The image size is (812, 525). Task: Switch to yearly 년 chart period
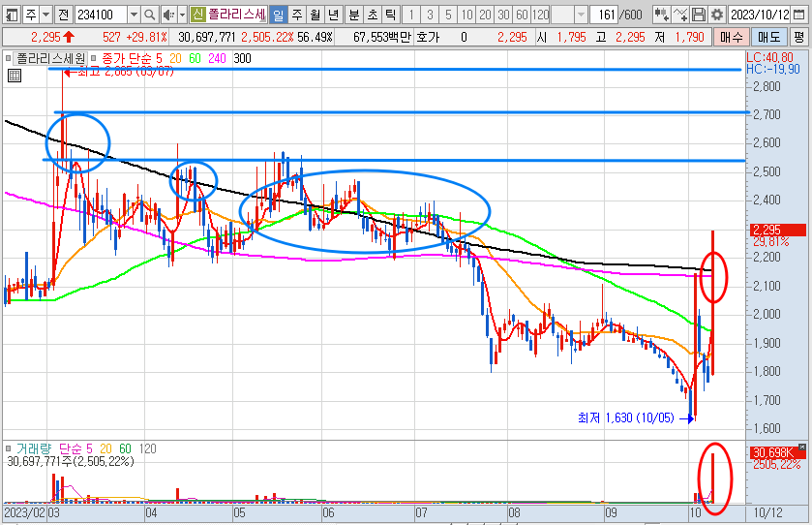tap(334, 15)
